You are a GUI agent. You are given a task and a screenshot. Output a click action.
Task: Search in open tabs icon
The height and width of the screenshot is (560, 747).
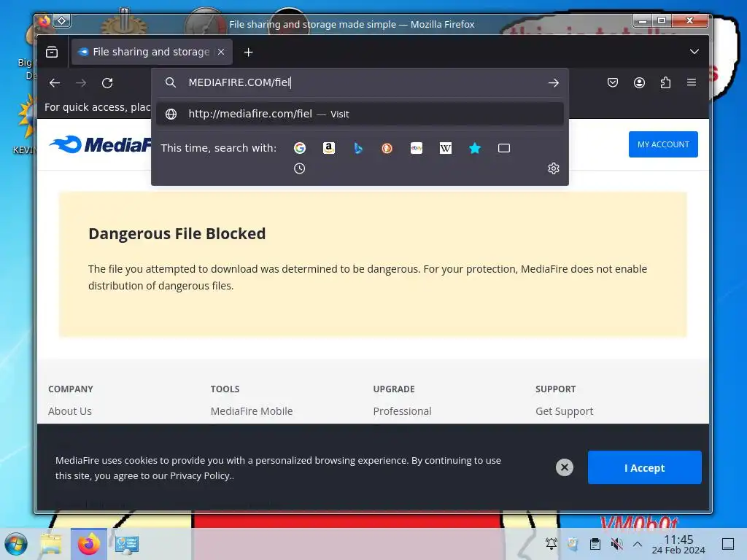[x=504, y=148]
